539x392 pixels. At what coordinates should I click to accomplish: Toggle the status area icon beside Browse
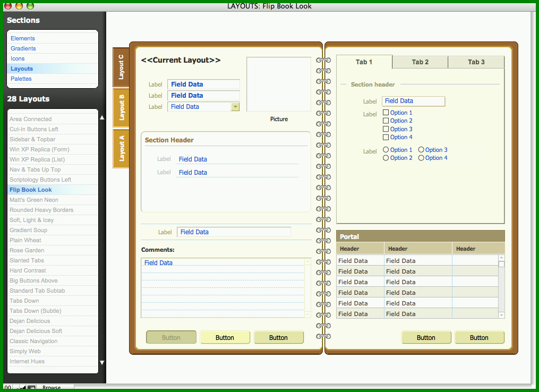click(x=31, y=388)
